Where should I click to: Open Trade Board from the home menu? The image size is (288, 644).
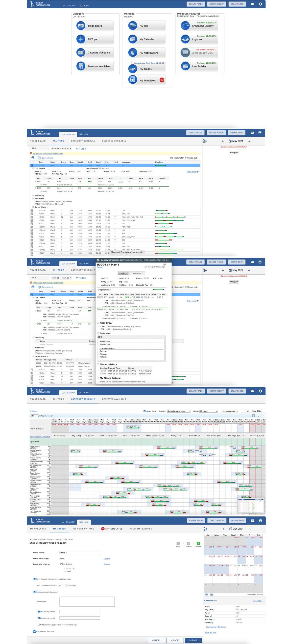pyautogui.click(x=94, y=26)
